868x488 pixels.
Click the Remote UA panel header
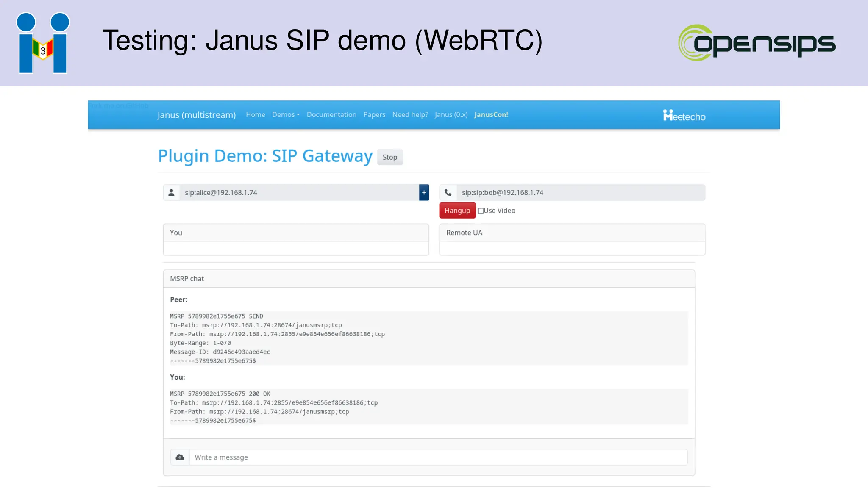[x=572, y=233]
